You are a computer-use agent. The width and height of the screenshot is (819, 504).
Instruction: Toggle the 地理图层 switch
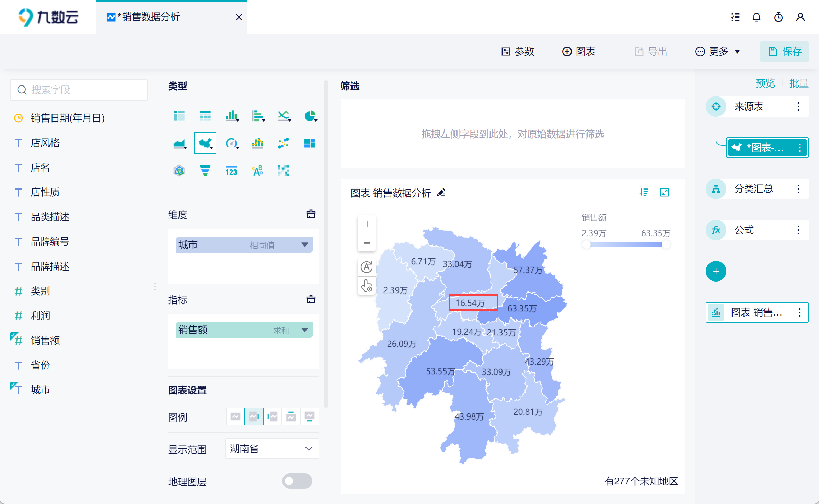pyautogui.click(x=297, y=481)
